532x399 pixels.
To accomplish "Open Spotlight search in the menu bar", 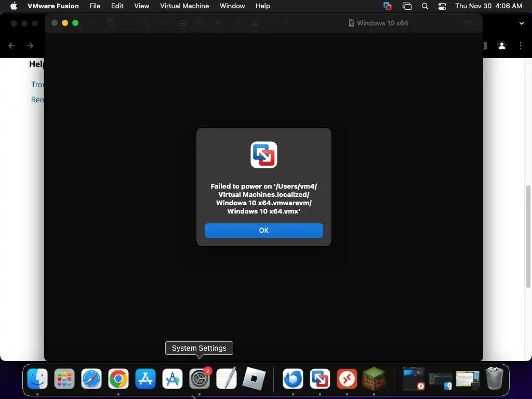I will tap(425, 6).
